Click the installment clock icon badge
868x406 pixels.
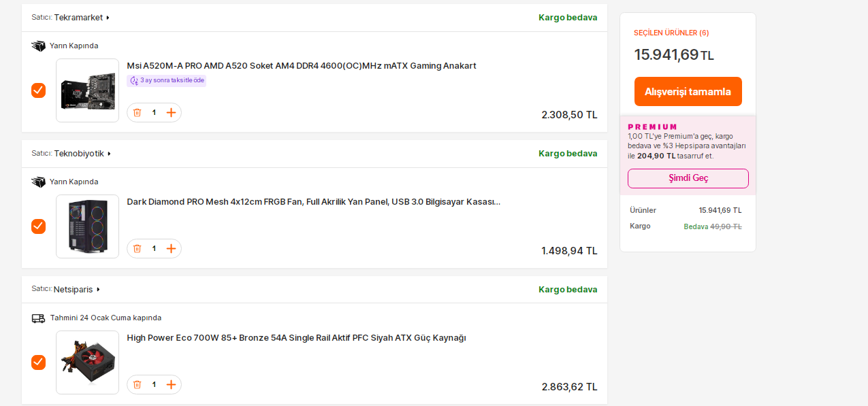[x=134, y=80]
